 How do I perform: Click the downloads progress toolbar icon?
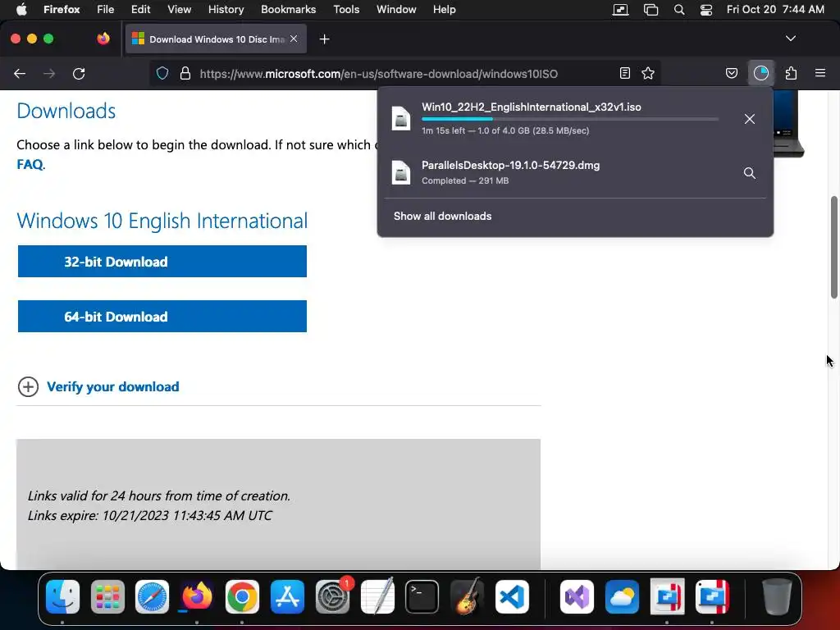(760, 73)
